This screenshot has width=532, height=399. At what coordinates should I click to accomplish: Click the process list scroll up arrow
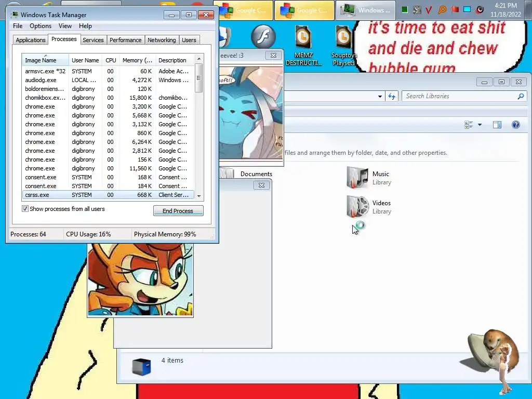[199, 59]
